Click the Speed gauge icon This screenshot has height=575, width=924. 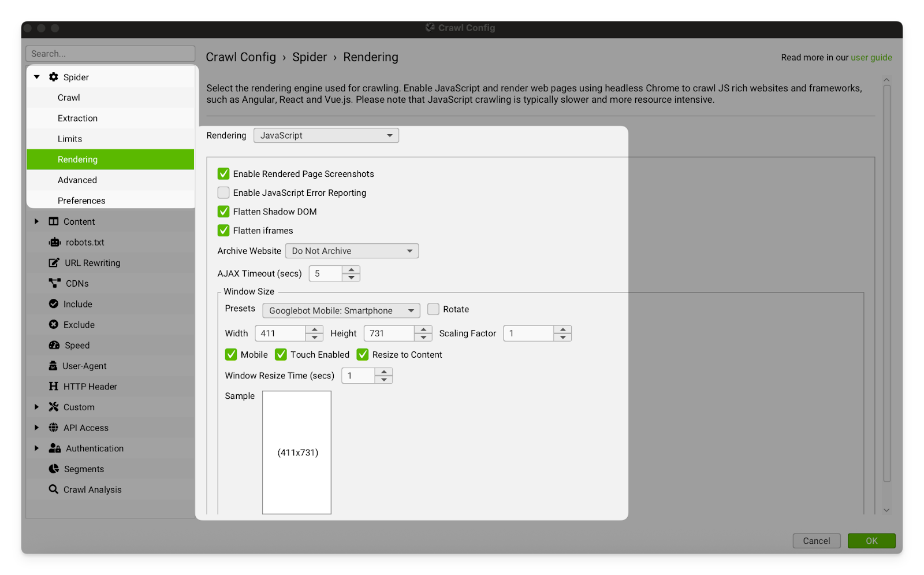click(x=54, y=346)
